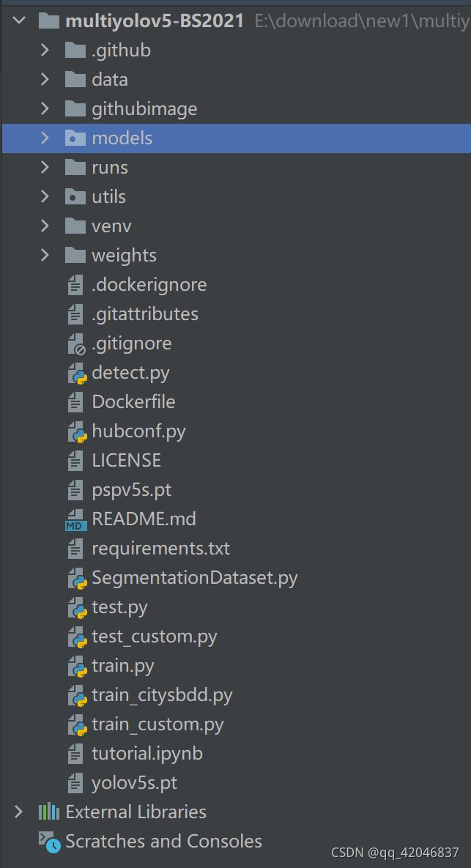The width and height of the screenshot is (471, 868).
Task: Collapse the multiyolov5-BS2021 project root
Action: coord(19,21)
